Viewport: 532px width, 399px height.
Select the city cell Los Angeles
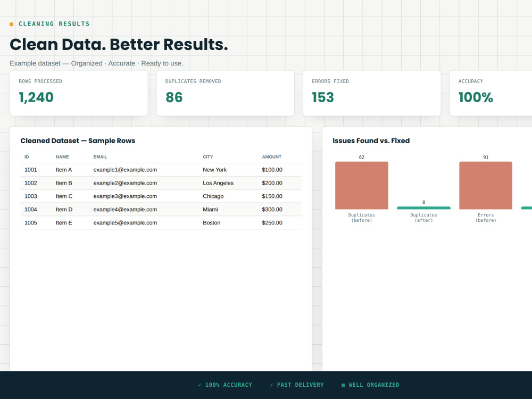pos(218,183)
